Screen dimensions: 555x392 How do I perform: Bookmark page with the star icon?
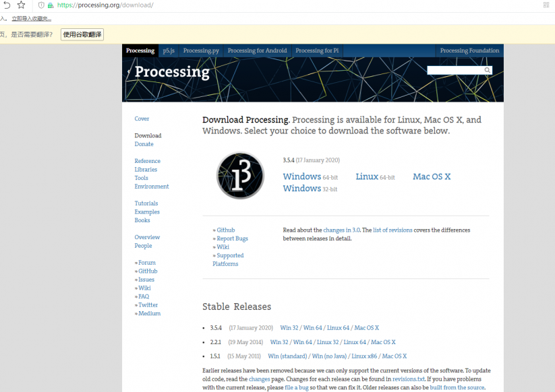tap(21, 5)
